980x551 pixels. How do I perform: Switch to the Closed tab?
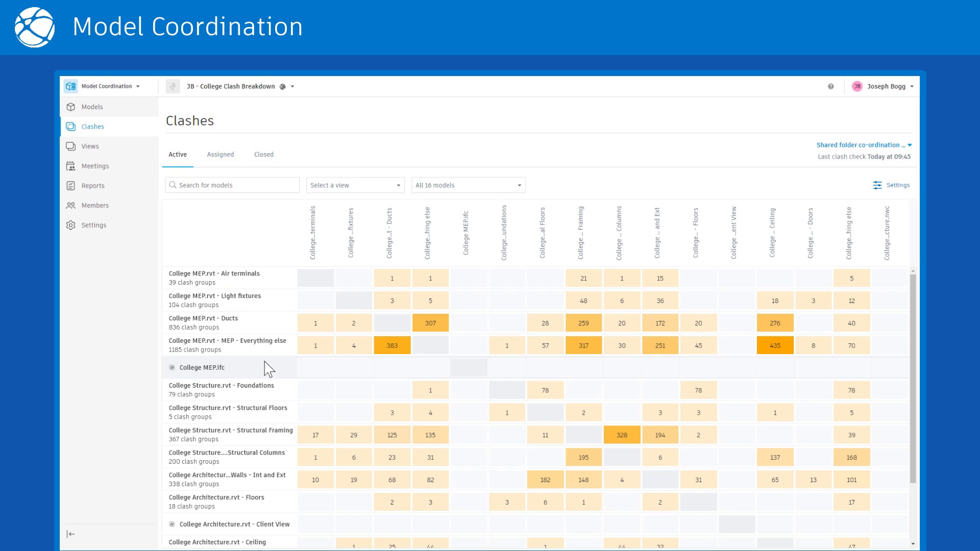pos(264,155)
